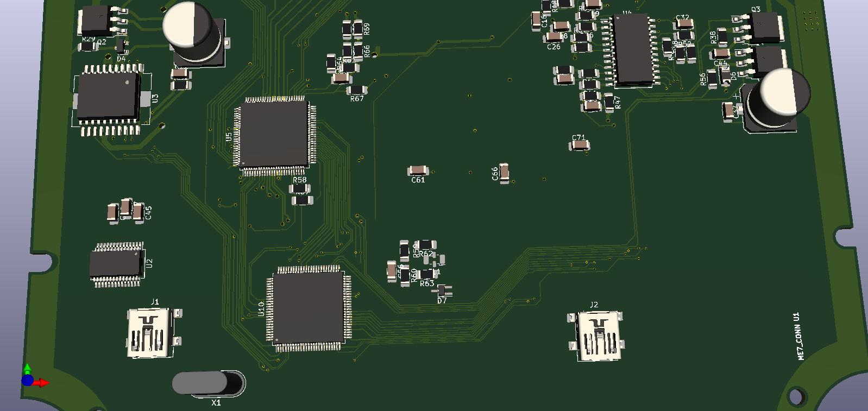This screenshot has height=411, width=868.
Task: Click the X1 silkscreen label
Action: click(x=216, y=403)
